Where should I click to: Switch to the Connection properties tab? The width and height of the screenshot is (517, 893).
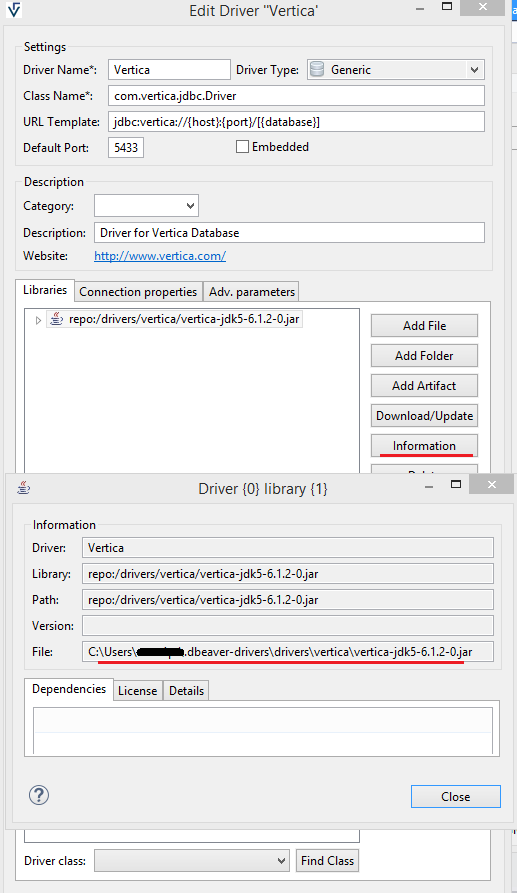(138, 292)
